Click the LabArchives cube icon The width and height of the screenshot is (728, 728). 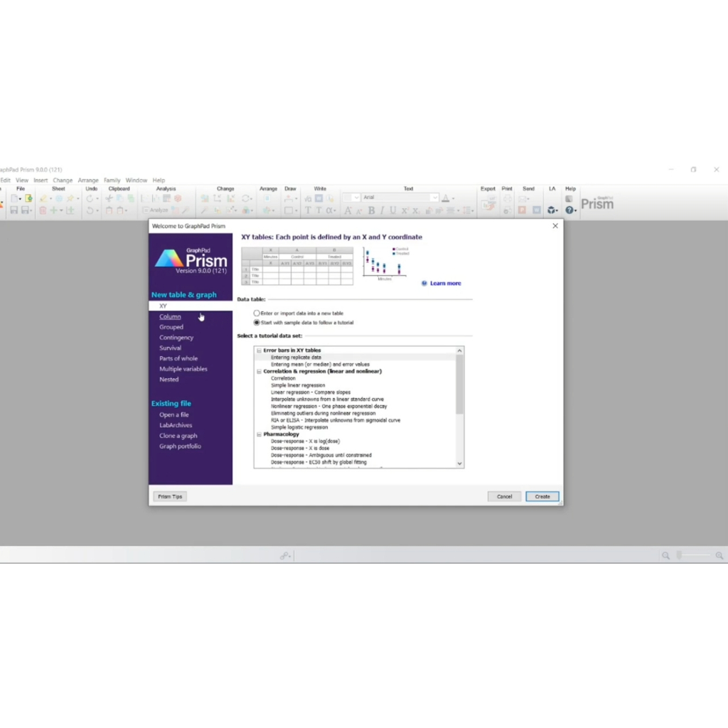coord(552,210)
